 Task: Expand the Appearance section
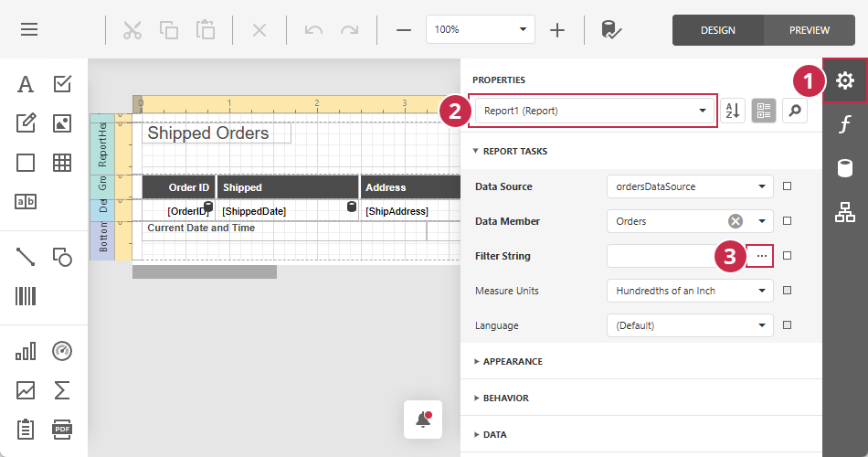click(508, 361)
